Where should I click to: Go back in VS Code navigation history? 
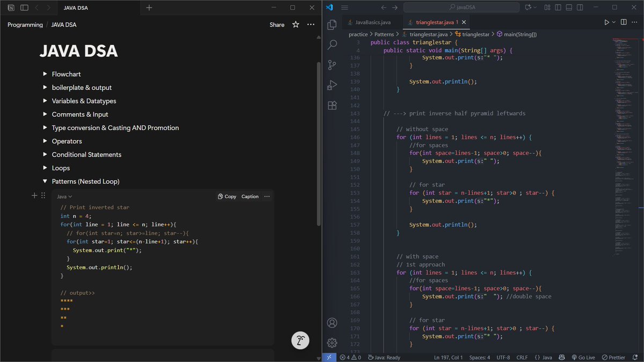click(x=384, y=8)
